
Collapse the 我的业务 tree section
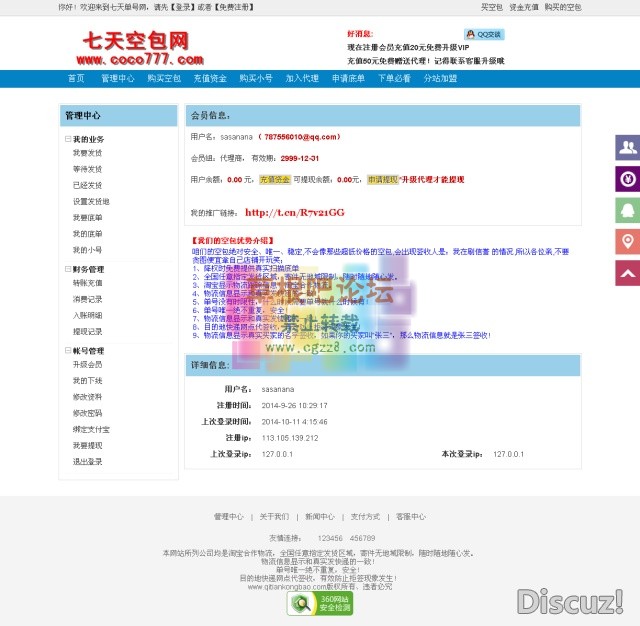(x=68, y=139)
